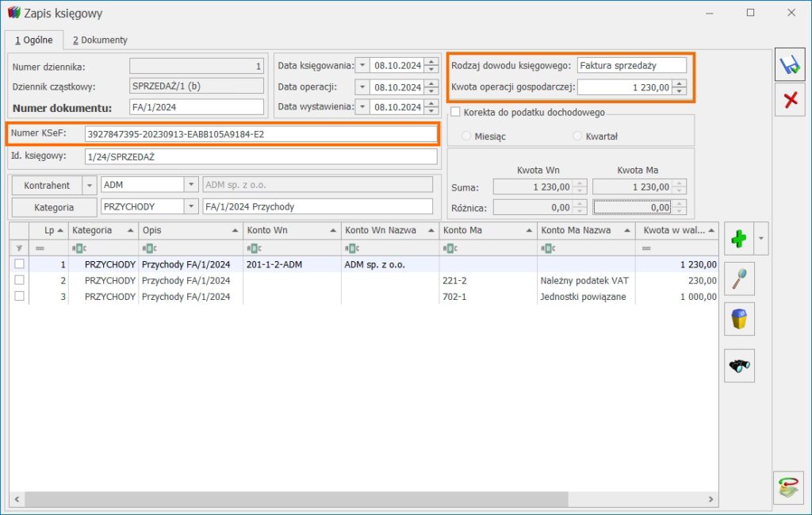Select the 1 Ogólne tab
The width and height of the screenshot is (812, 515).
tap(33, 40)
